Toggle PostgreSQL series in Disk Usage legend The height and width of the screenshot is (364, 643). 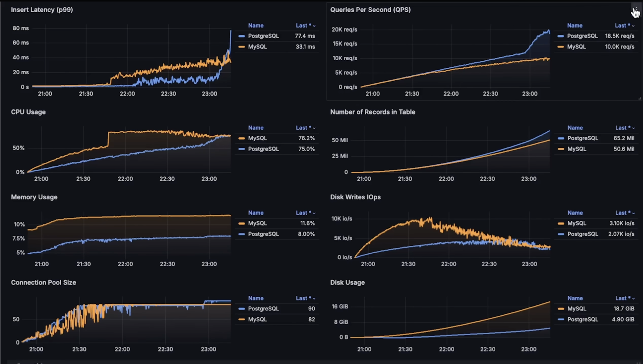582,319
